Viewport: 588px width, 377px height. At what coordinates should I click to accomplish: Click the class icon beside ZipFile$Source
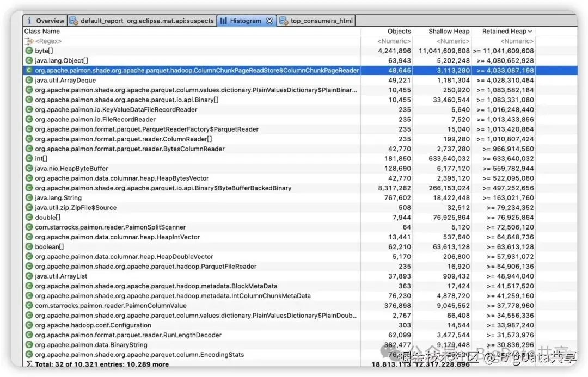tap(29, 208)
